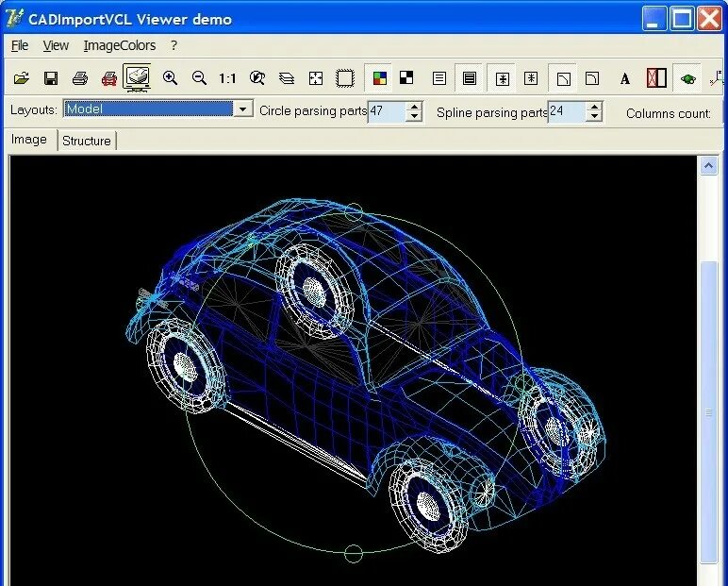
Task: Open the ? help menu
Action: [x=174, y=45]
